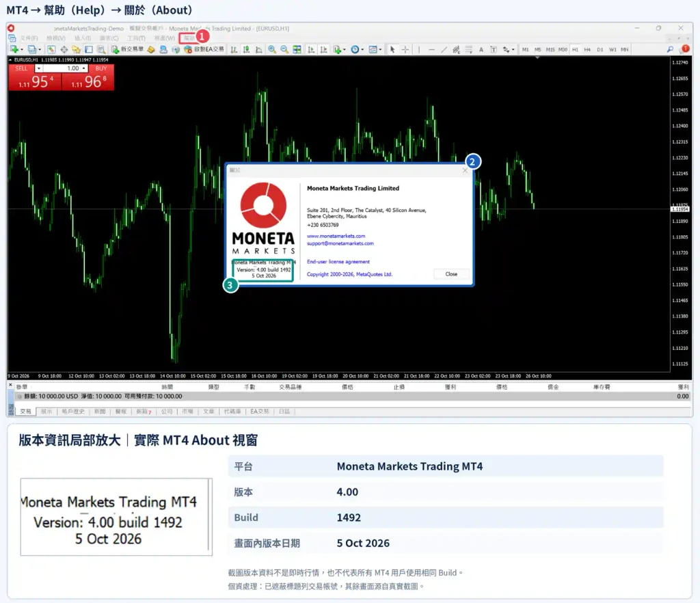Click the search magnifier icon
The width and height of the screenshot is (700, 603).
670,49
